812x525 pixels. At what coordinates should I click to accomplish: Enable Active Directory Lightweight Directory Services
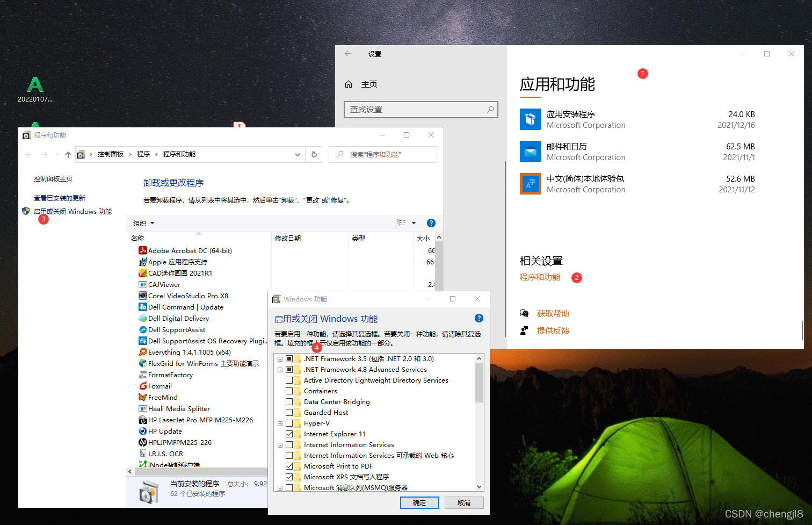point(289,380)
